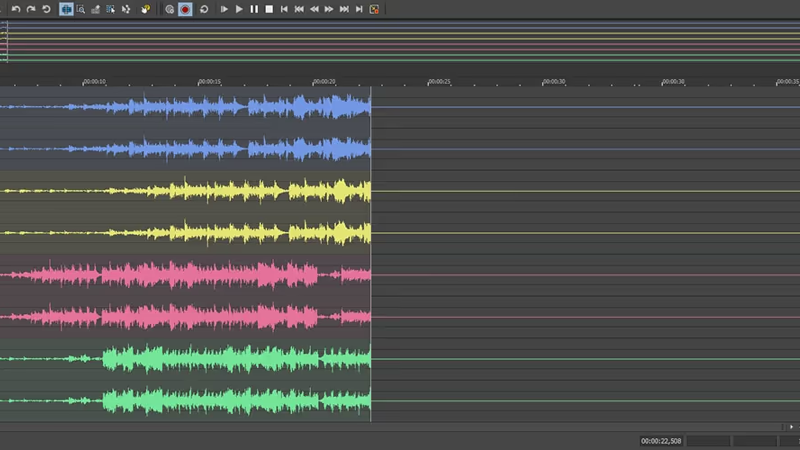The image size is (800, 450).
Task: Select the Event tool icon
Action: click(x=110, y=9)
